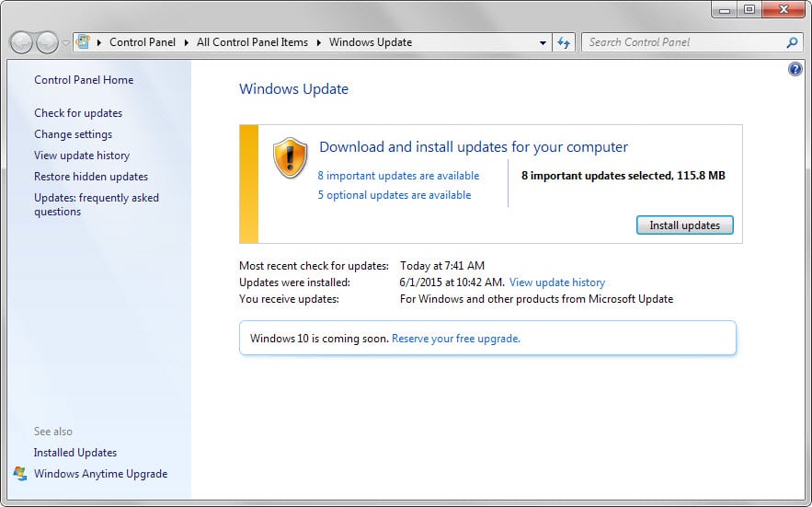
Task: Open 5 optional updates are available
Action: pos(395,195)
